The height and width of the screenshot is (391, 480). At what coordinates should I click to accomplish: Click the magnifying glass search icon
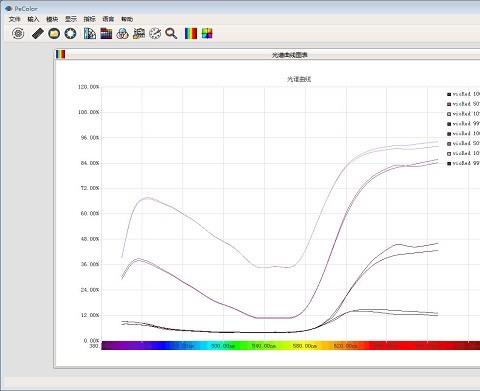[171, 33]
